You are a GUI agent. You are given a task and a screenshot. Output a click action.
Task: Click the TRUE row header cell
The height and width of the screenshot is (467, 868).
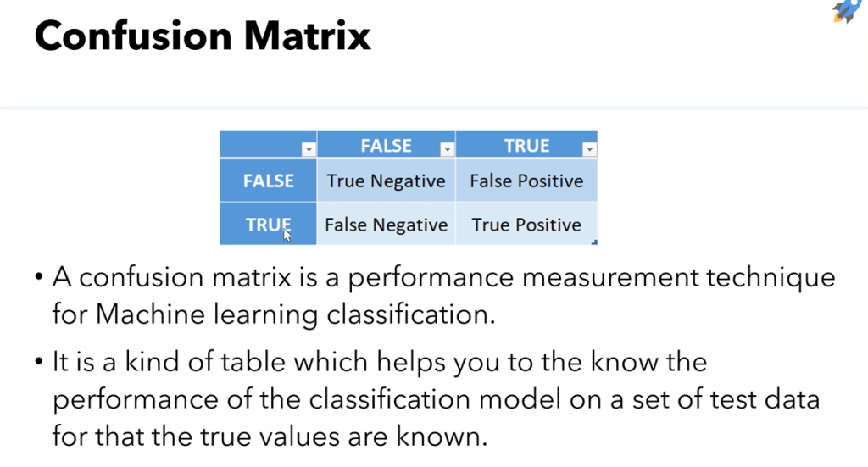coord(268,225)
